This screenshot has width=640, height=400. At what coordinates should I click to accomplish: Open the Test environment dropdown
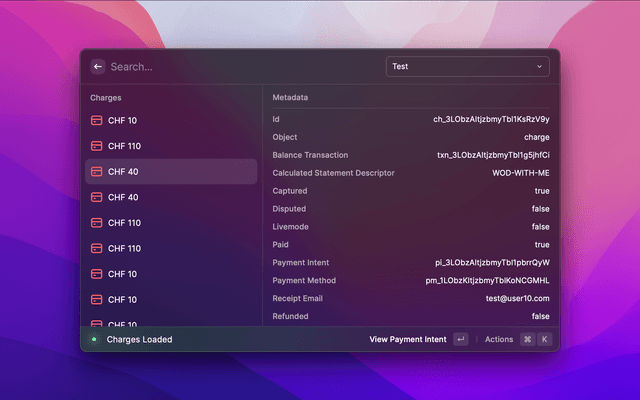pyautogui.click(x=468, y=67)
